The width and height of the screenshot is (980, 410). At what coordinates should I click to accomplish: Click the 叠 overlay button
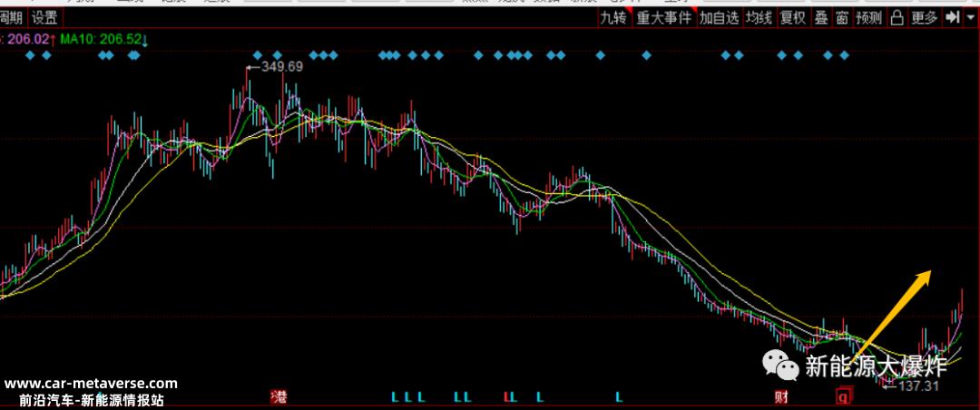tap(821, 18)
